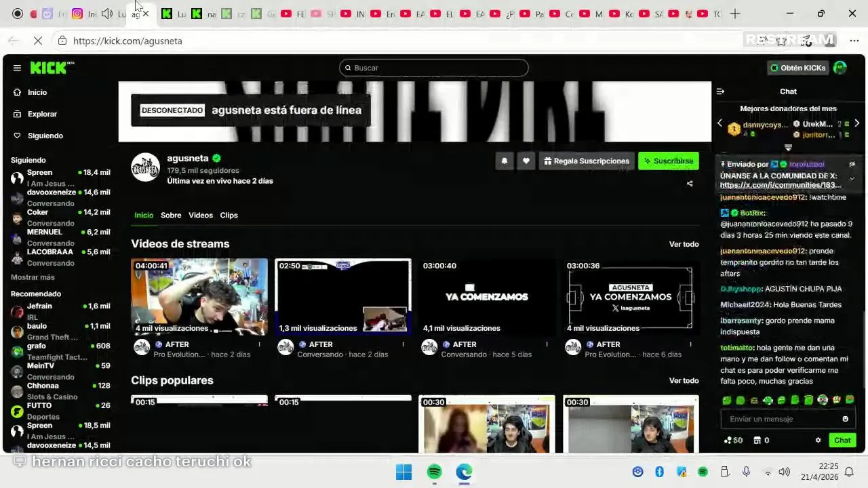The width and height of the screenshot is (868, 488).
Task: Switch to the Sobre tab
Action: (x=171, y=215)
